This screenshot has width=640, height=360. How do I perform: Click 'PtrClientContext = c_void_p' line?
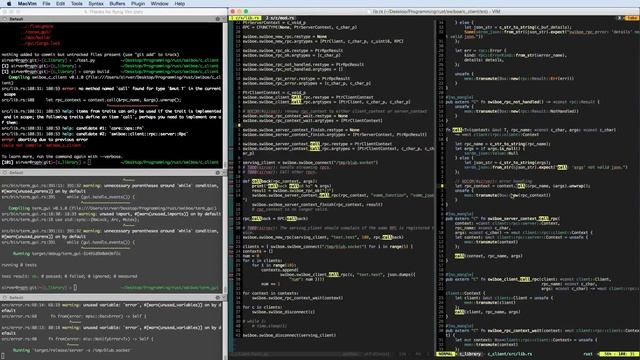(x=274, y=93)
